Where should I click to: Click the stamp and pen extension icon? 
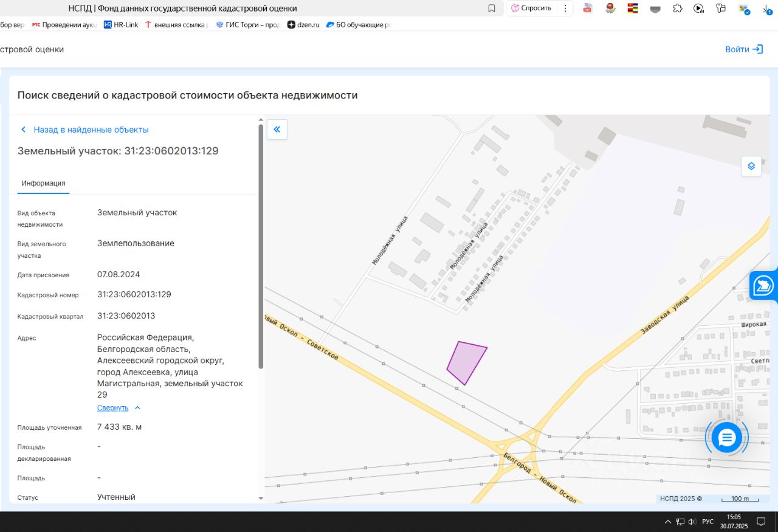pyautogui.click(x=610, y=9)
